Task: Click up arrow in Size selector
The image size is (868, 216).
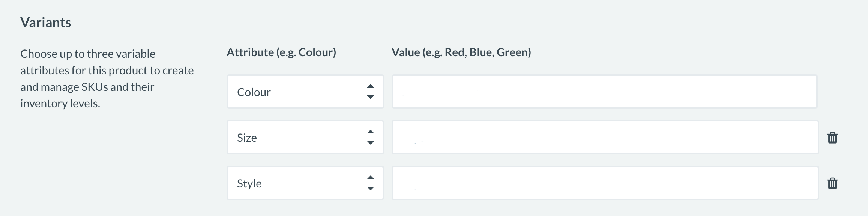Action: point(371,132)
